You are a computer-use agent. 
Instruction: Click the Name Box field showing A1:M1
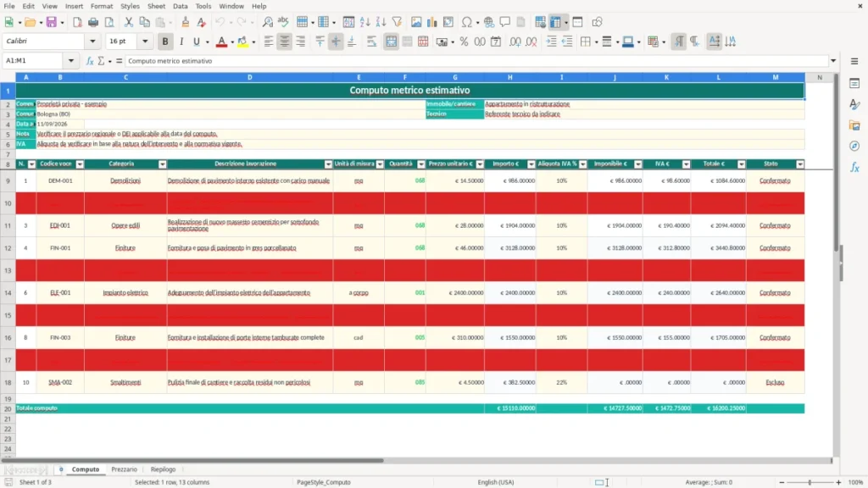[x=33, y=61]
